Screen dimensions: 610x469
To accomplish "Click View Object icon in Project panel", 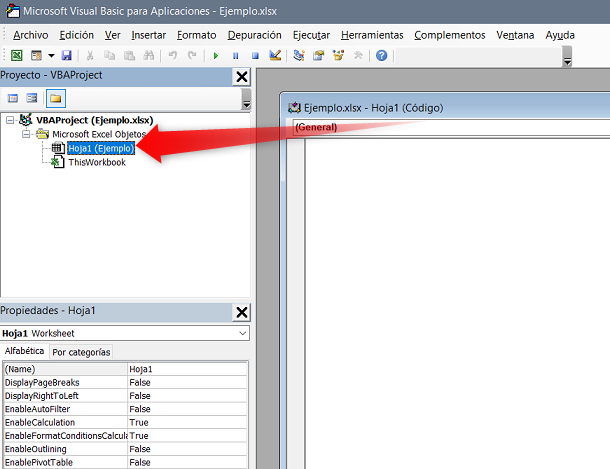I will [32, 98].
